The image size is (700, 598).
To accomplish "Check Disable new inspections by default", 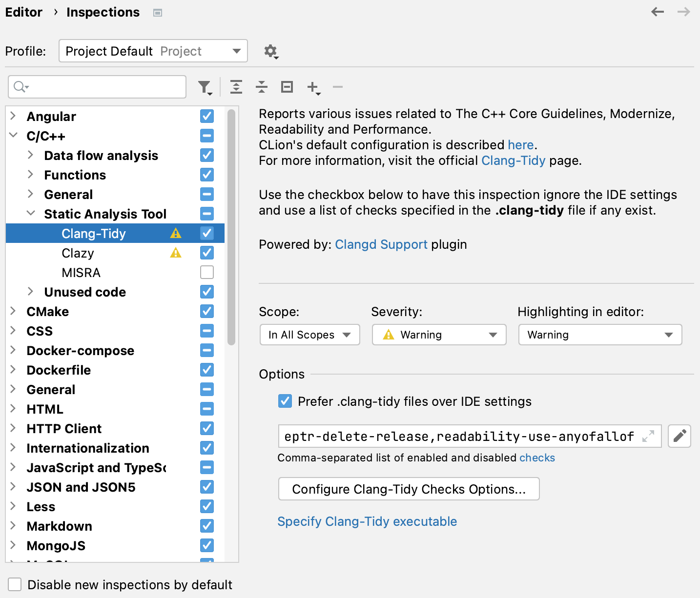I will point(15,584).
